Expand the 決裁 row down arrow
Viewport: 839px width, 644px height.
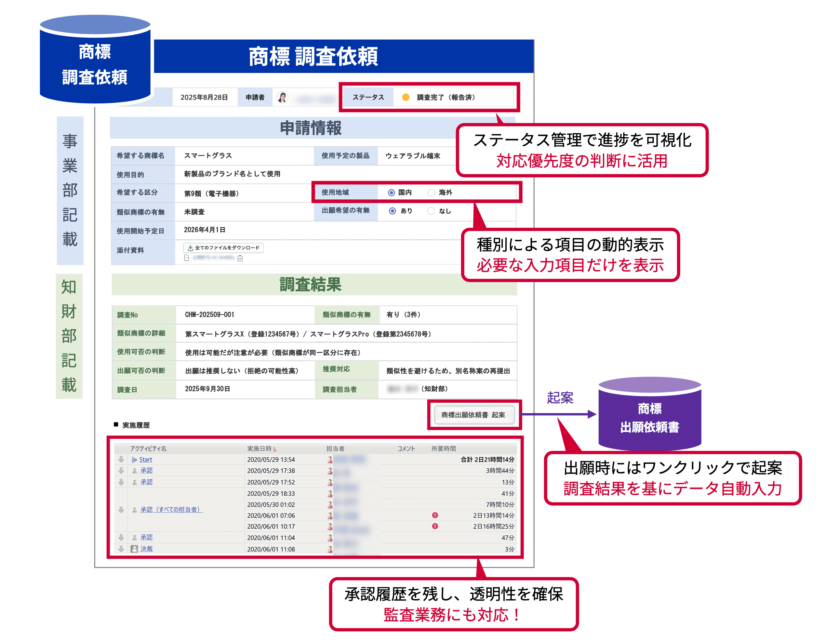(x=121, y=549)
